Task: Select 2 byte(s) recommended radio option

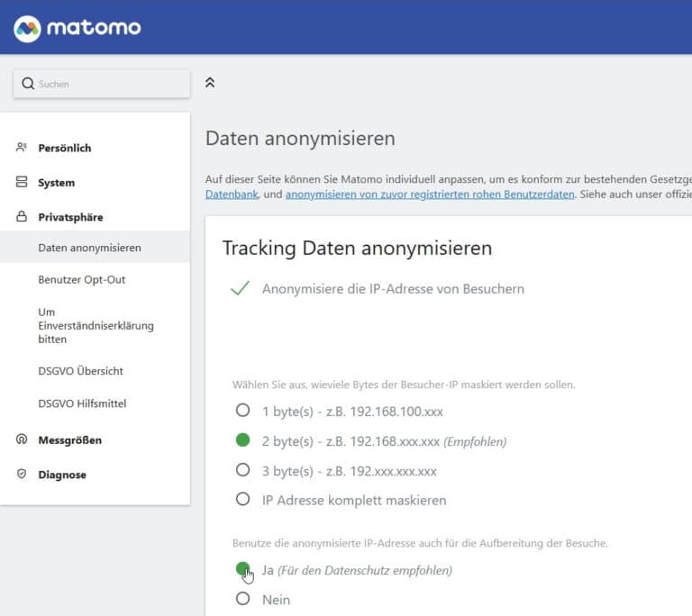Action: click(242, 440)
